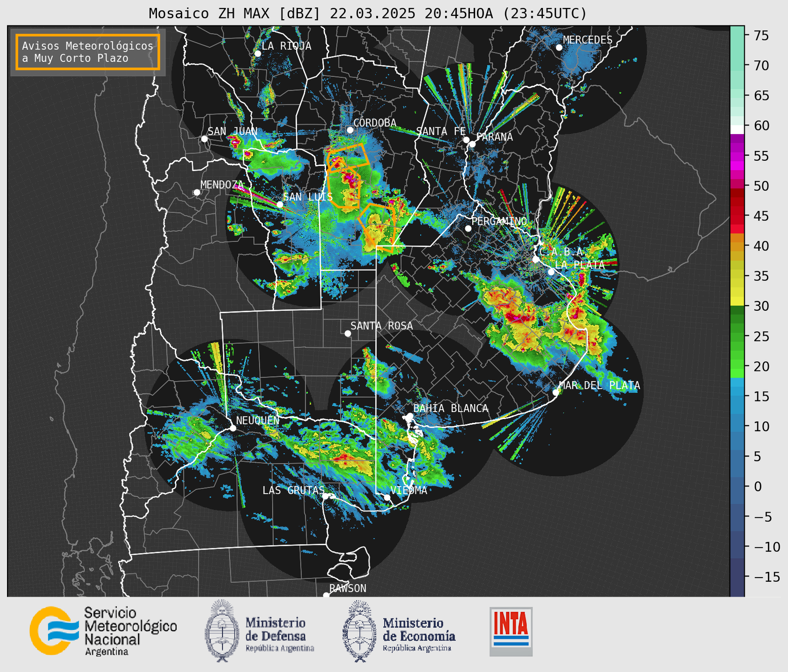This screenshot has height=672, width=788.
Task: Click the 35 value on the dBZ scale
Action: [761, 276]
